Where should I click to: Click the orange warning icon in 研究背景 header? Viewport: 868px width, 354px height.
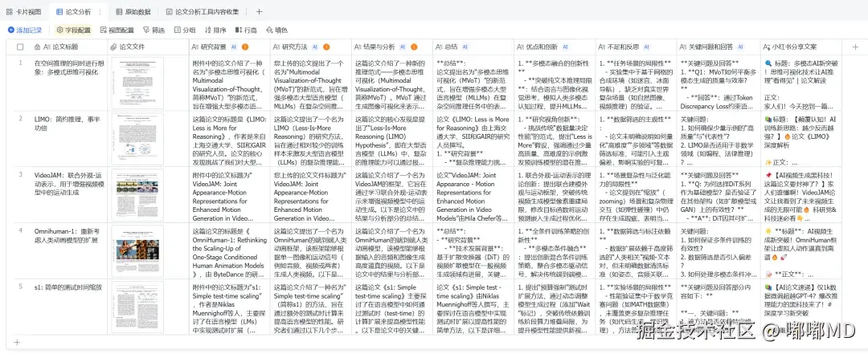[245, 47]
